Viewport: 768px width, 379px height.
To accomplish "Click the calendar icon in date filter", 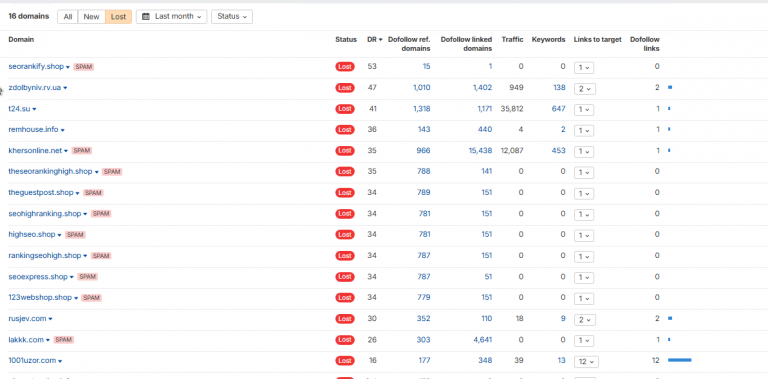I will tap(145, 17).
